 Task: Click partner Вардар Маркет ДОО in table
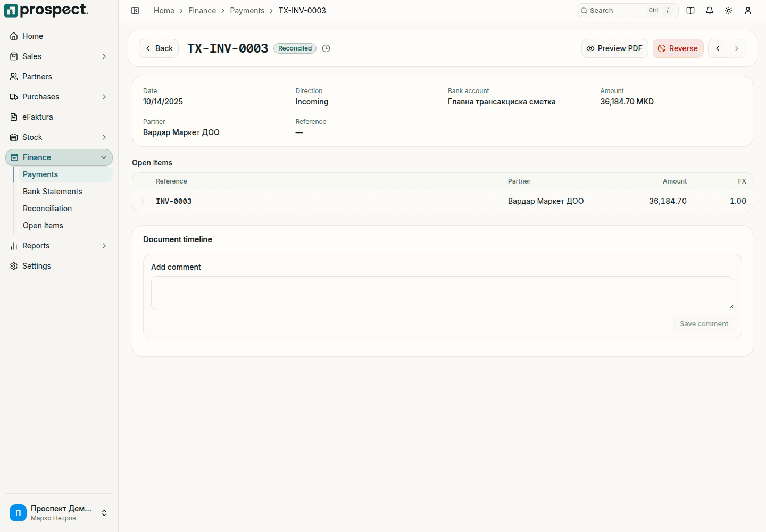546,201
